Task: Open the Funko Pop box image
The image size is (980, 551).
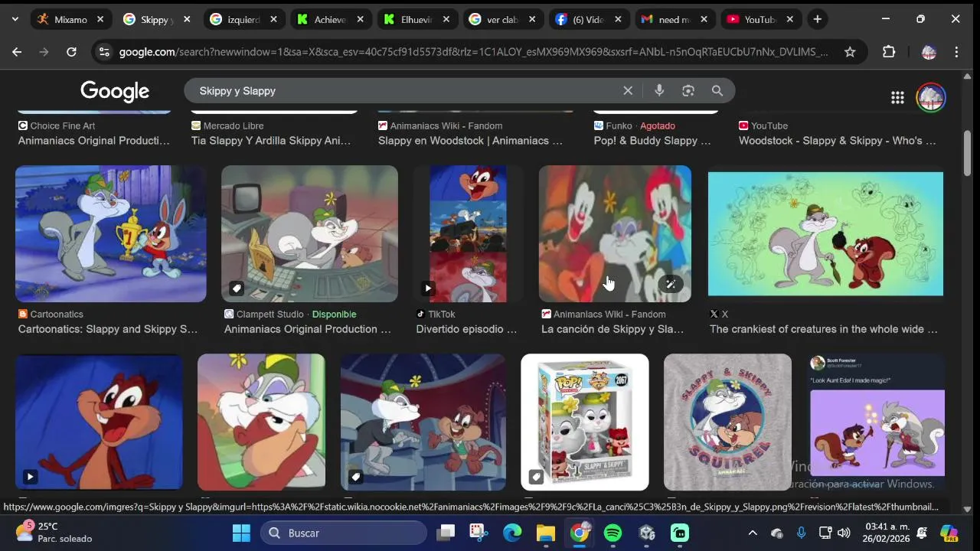Action: click(x=585, y=422)
